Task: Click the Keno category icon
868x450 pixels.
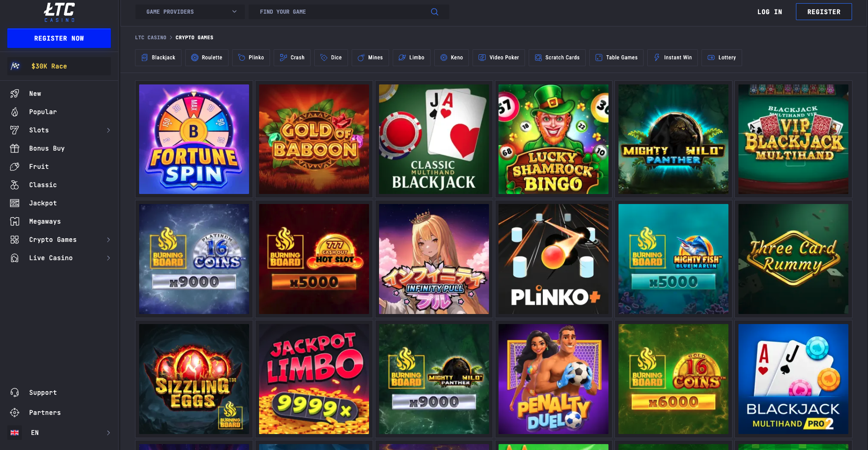Action: [x=443, y=58]
